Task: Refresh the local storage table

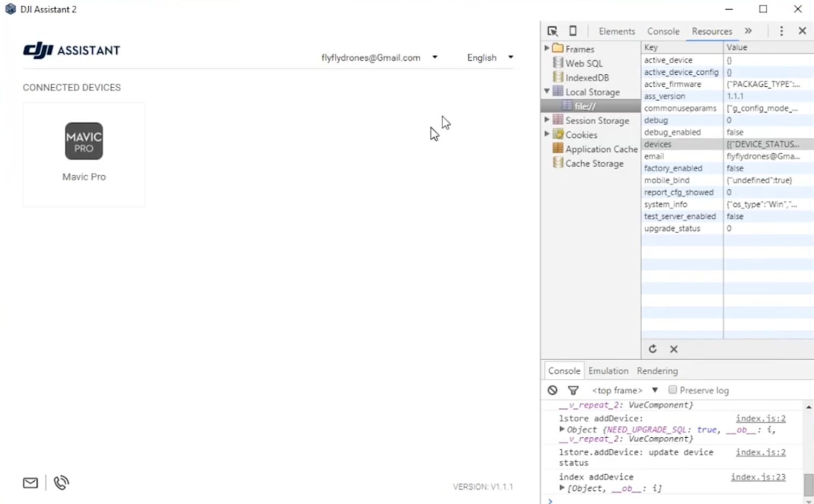Action: (x=653, y=349)
